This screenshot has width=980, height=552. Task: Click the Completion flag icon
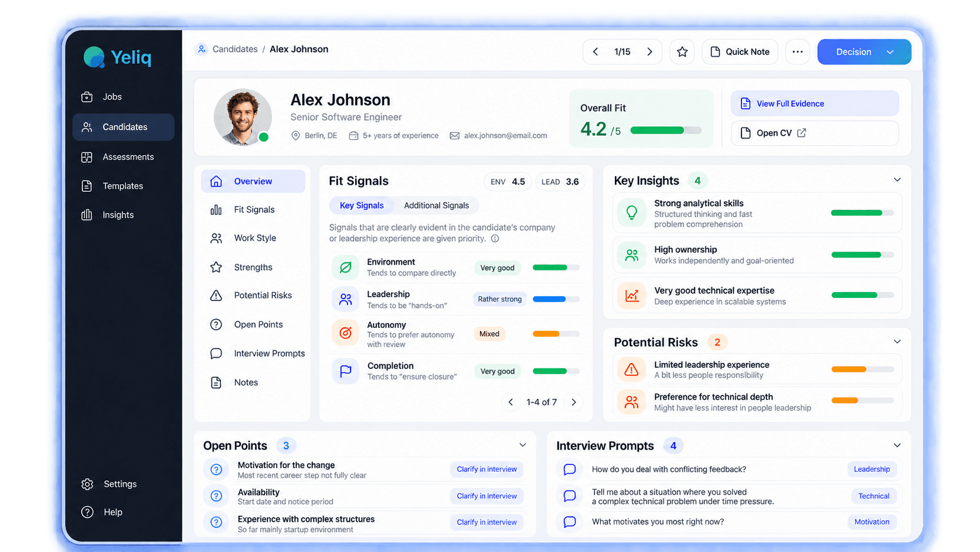point(346,371)
